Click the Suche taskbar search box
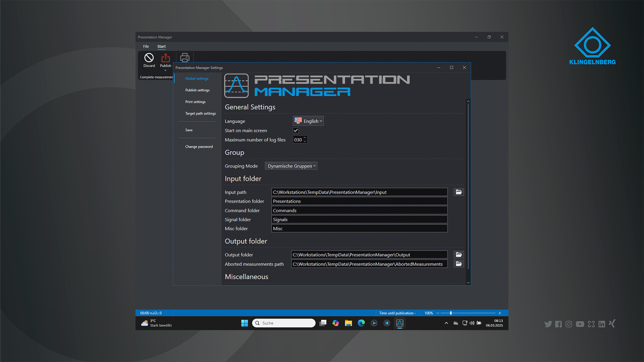 [x=284, y=323]
